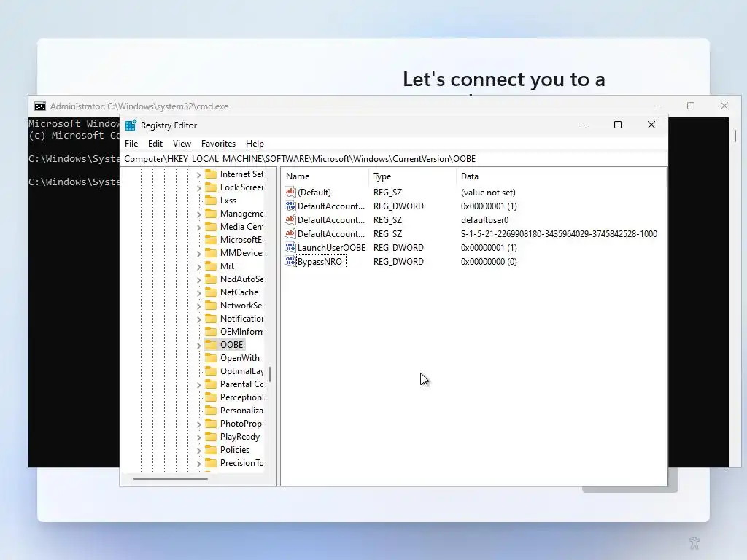
Task: Maximize the cmd.exe window
Action: pos(691,106)
